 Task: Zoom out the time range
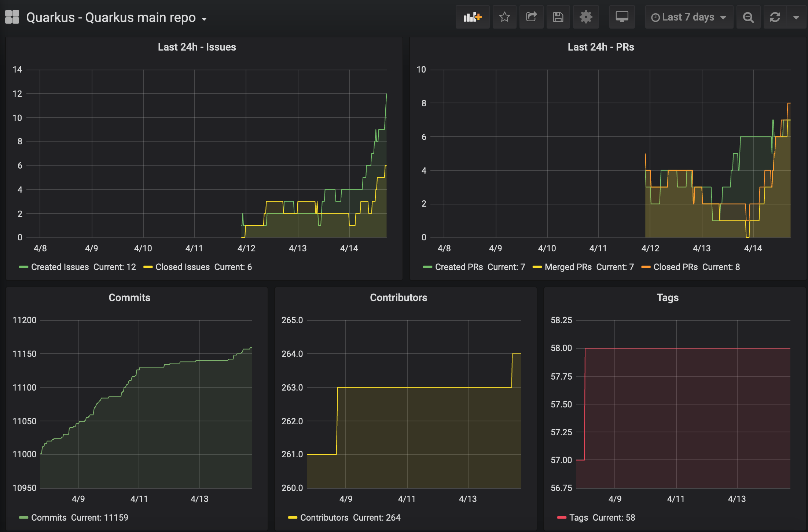[x=748, y=17]
